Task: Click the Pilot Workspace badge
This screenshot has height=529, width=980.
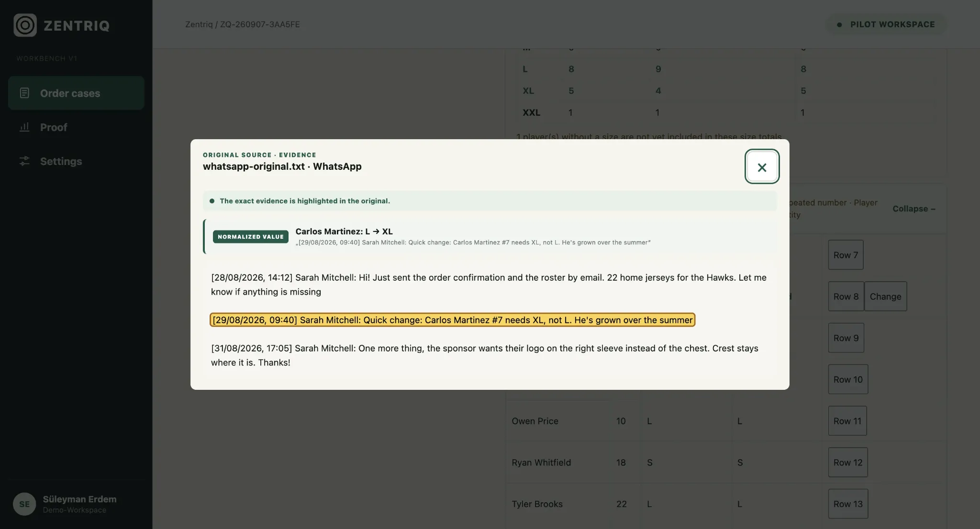Action: point(886,24)
